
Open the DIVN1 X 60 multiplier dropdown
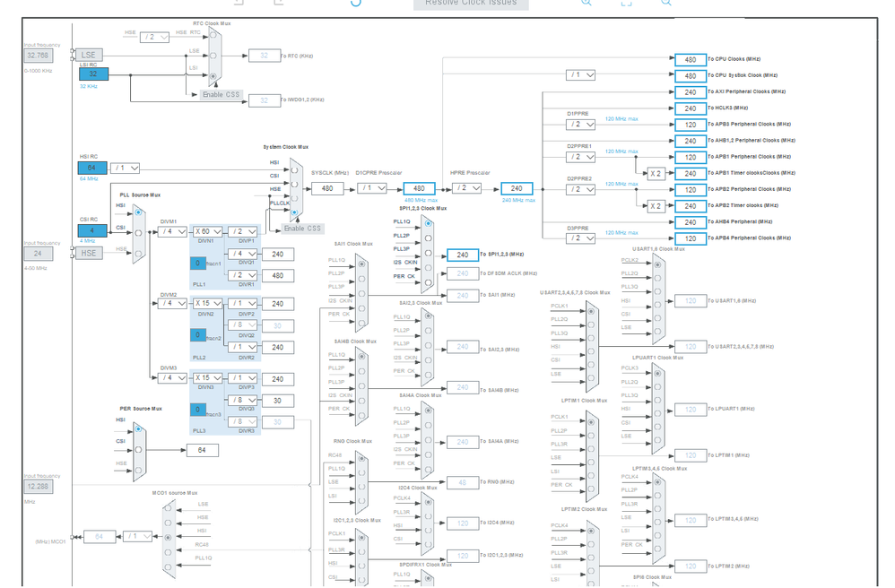click(x=207, y=231)
